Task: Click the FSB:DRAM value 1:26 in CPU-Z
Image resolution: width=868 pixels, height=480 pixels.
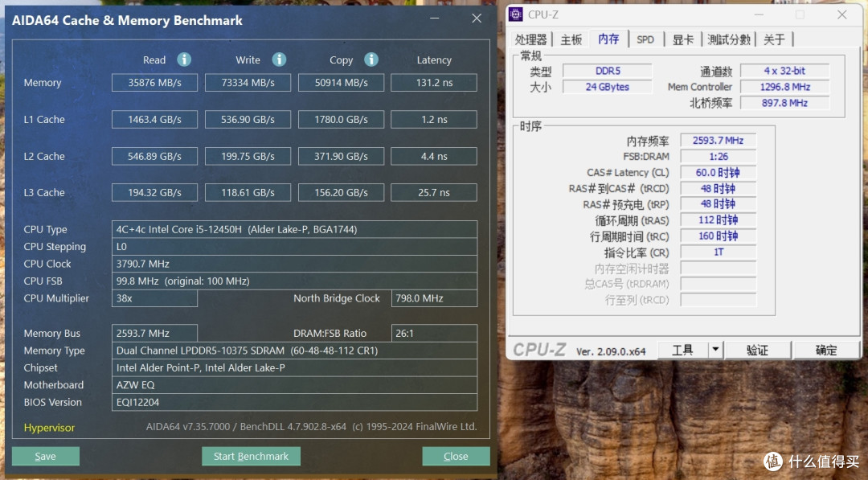Action: [718, 157]
